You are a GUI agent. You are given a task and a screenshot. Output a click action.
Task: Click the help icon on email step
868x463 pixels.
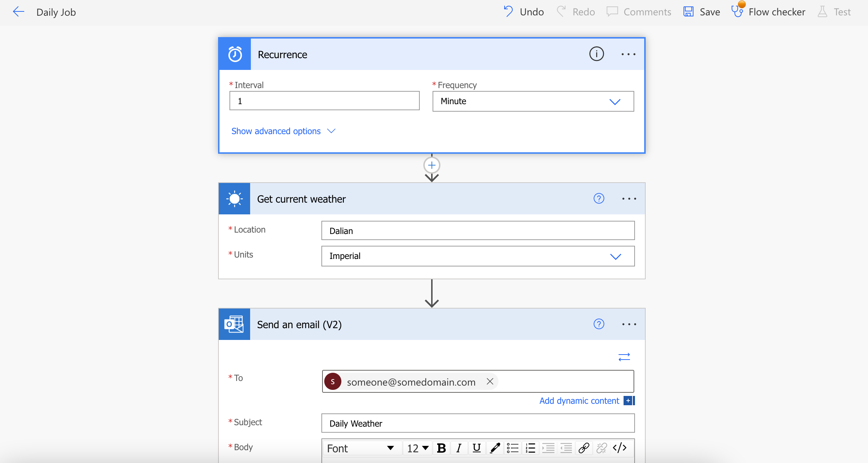(x=599, y=324)
